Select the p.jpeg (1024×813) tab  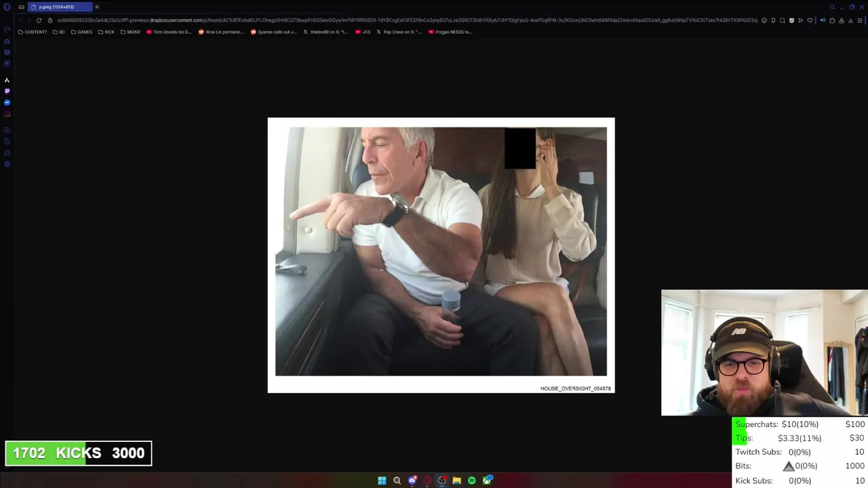(x=60, y=7)
